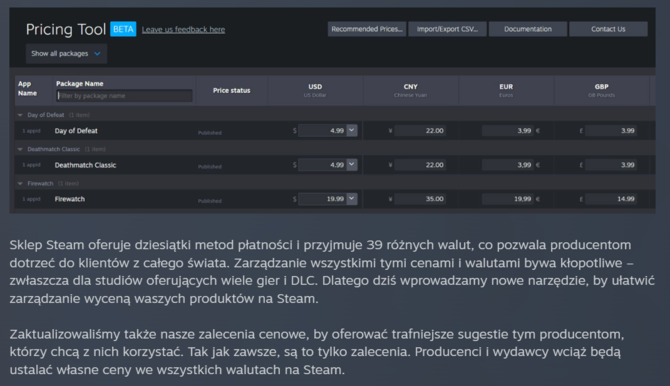This screenshot has width=670, height=386.
Task: Edit Deathmatch Classic EUR price field
Action: pos(508,165)
